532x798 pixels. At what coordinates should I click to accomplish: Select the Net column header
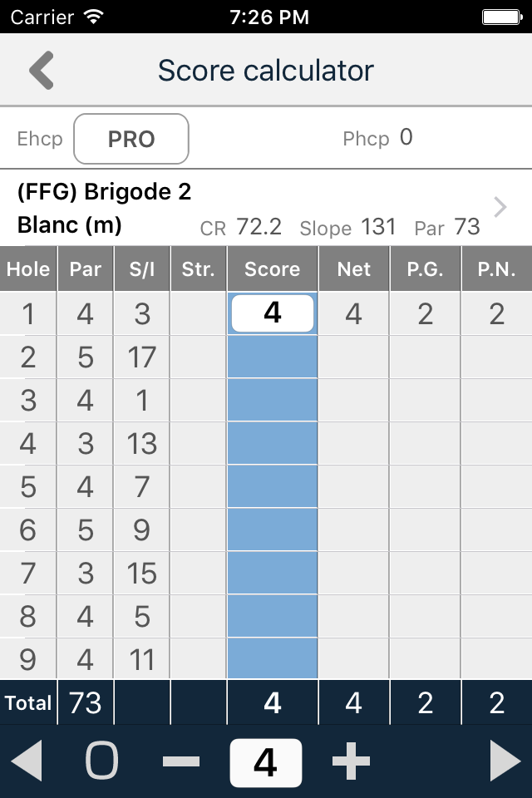click(353, 268)
